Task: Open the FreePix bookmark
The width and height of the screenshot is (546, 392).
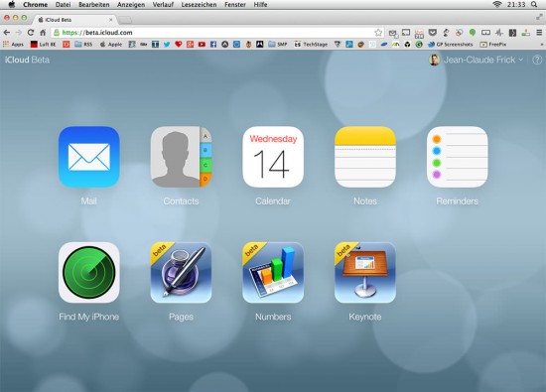Action: [493, 45]
